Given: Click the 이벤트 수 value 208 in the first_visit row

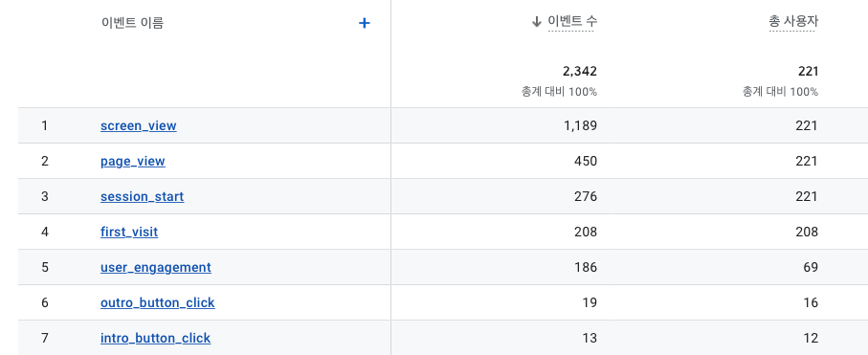Looking at the screenshot, I should tap(586, 233).
